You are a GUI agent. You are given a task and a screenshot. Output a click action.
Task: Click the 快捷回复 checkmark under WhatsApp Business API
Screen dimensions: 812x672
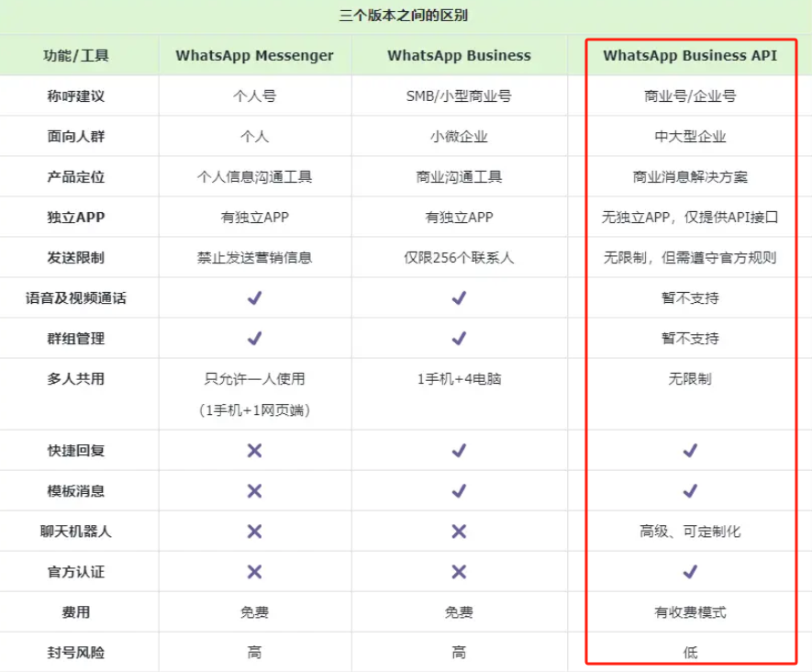click(x=690, y=451)
